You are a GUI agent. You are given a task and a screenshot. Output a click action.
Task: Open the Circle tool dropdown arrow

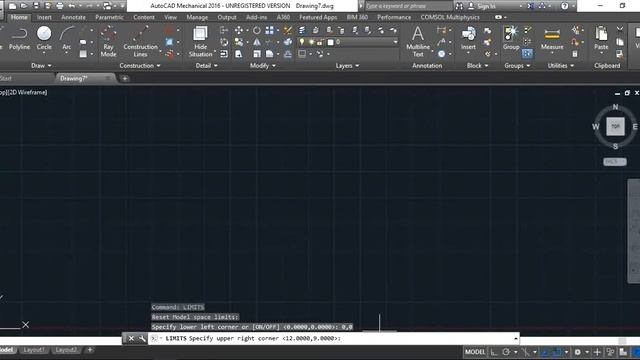tap(44, 53)
